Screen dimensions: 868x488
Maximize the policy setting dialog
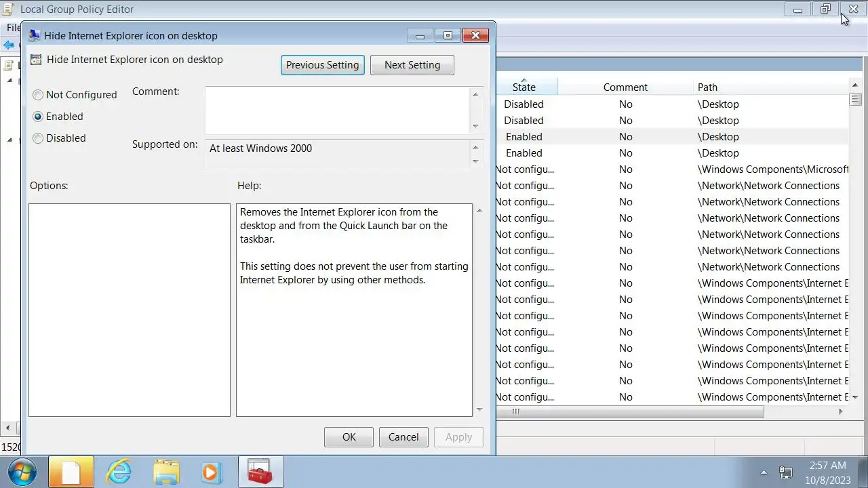[x=448, y=36]
